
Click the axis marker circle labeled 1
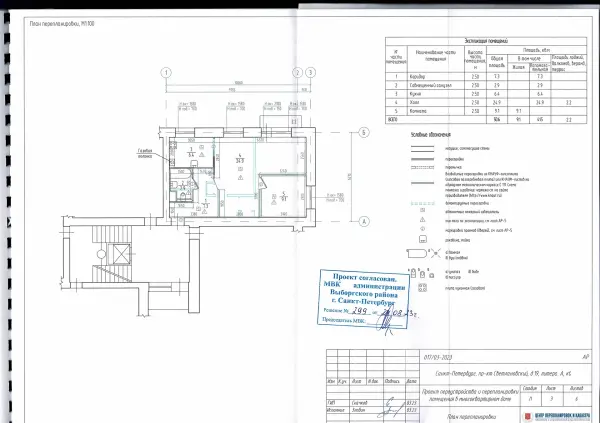pos(166,73)
